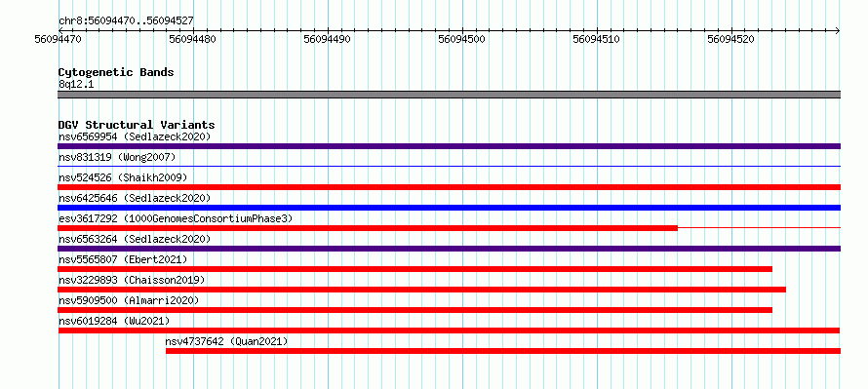Image resolution: width=868 pixels, height=389 pixels.
Task: Select the red nsv6019284 variant bar
Action: [449, 331]
